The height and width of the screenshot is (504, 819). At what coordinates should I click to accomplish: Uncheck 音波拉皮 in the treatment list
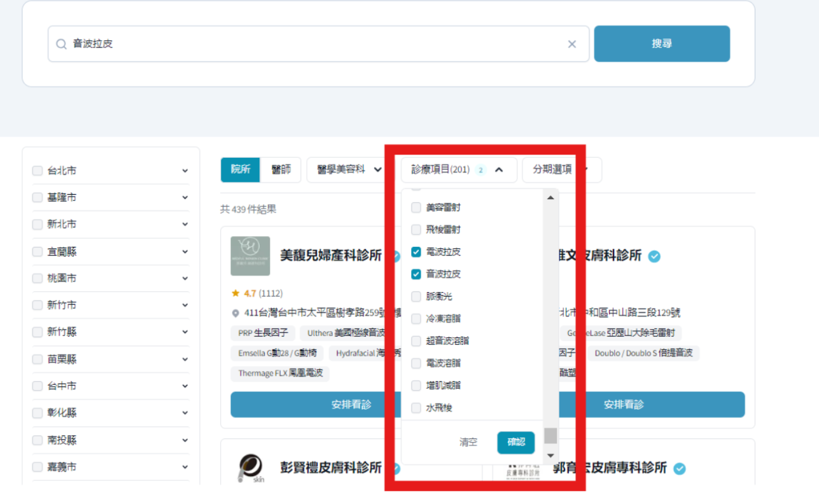416,274
